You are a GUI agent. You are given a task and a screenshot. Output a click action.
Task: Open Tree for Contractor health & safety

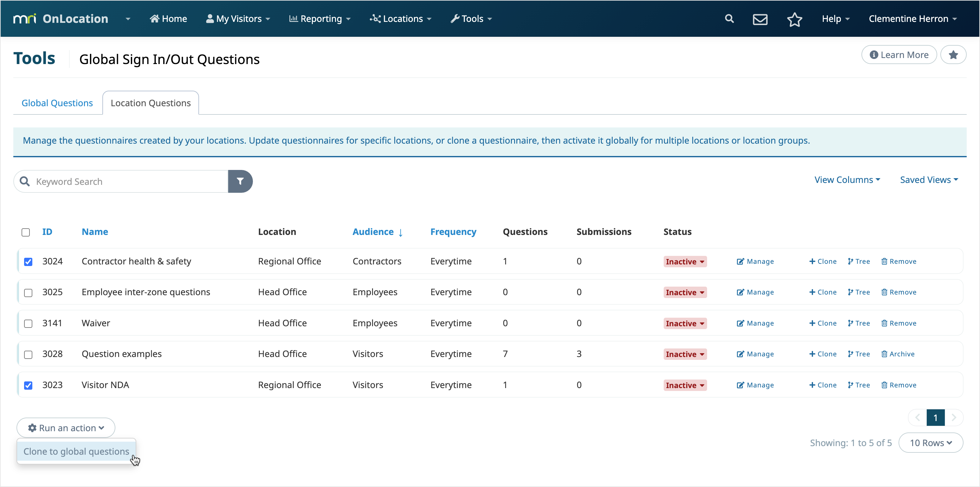coord(859,261)
